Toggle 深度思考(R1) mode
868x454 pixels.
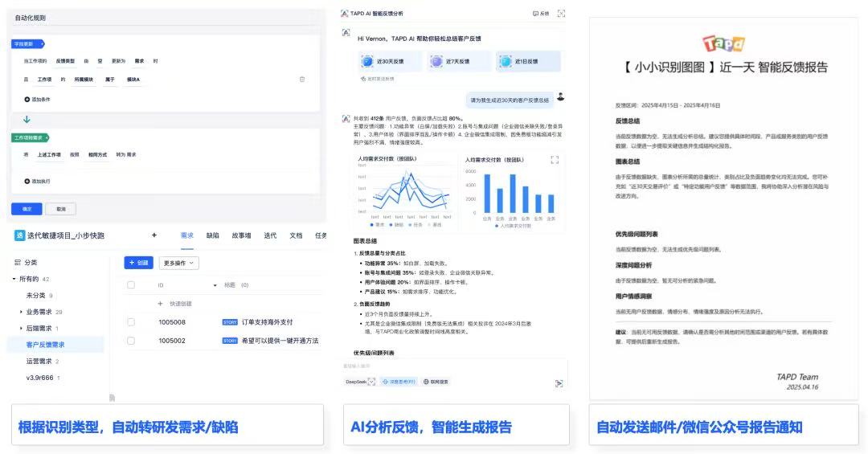click(399, 382)
